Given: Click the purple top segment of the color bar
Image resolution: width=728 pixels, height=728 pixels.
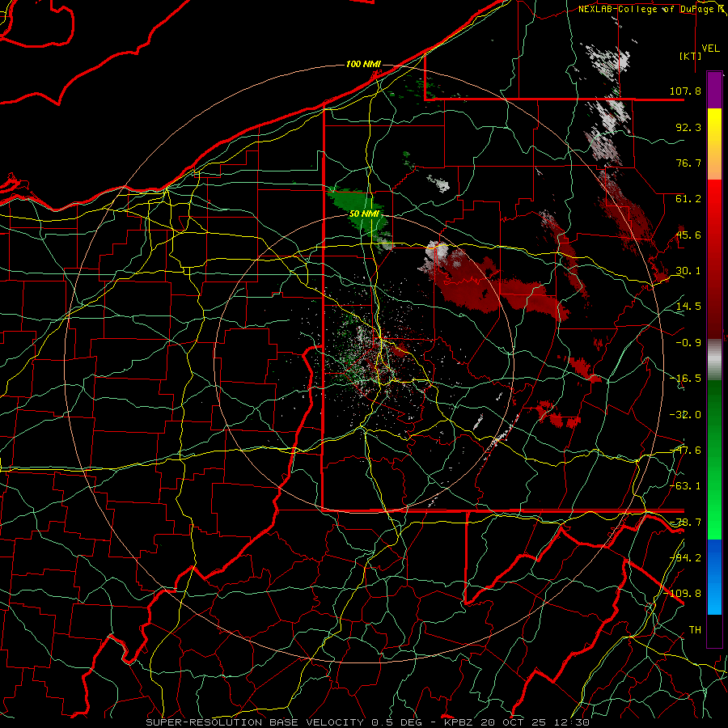Looking at the screenshot, I should (714, 90).
